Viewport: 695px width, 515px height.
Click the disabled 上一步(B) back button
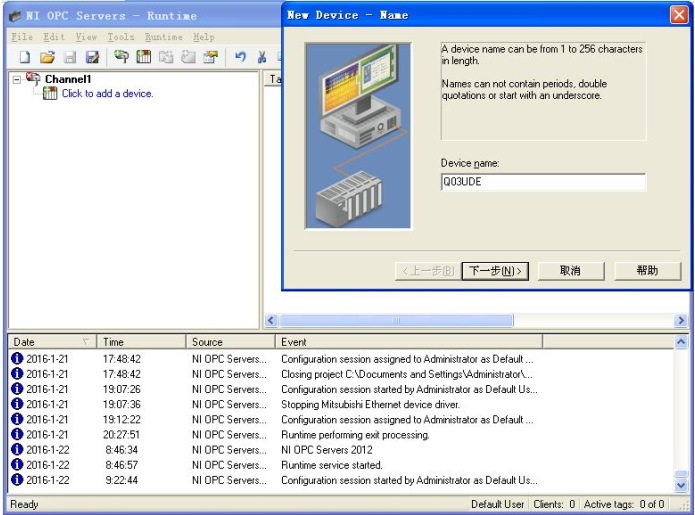428,271
